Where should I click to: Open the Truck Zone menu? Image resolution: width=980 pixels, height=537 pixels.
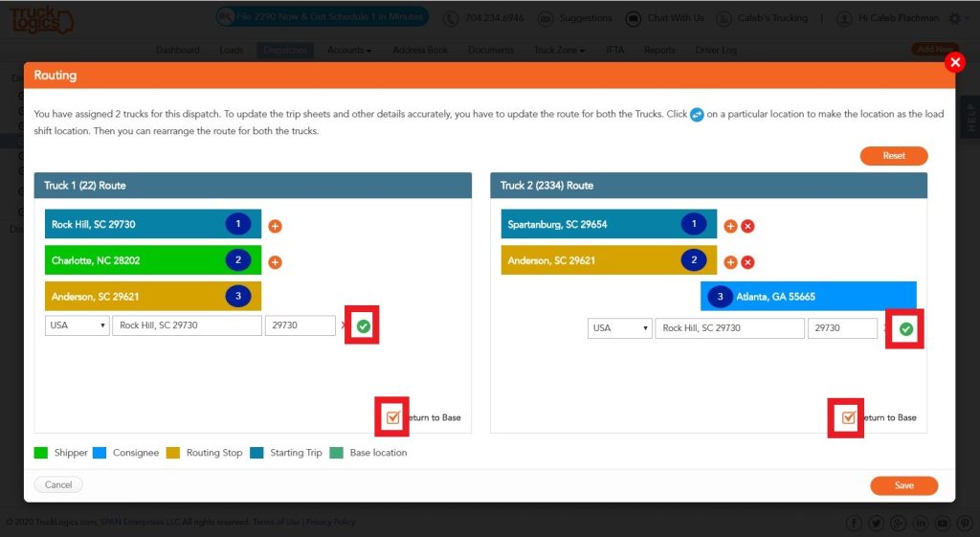point(559,50)
